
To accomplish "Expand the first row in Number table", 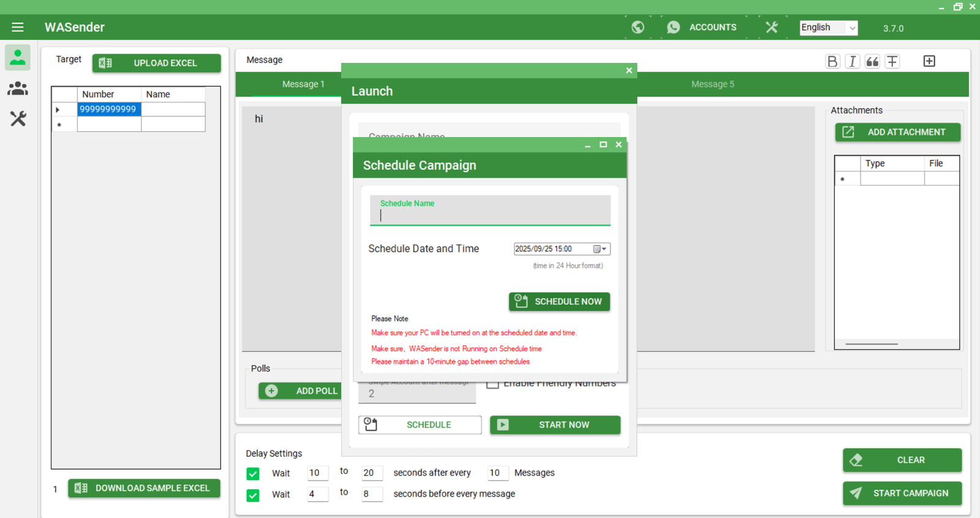I will [x=58, y=110].
